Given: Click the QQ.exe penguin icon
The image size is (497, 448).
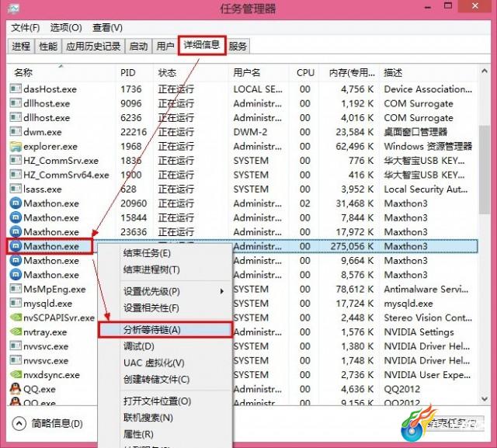Looking at the screenshot, I should click(x=16, y=389).
